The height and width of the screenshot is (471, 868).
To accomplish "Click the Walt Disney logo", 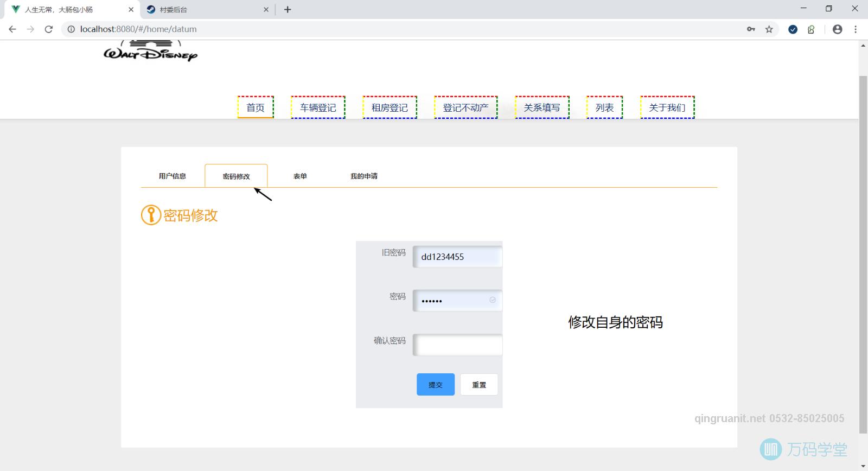I will pos(151,51).
